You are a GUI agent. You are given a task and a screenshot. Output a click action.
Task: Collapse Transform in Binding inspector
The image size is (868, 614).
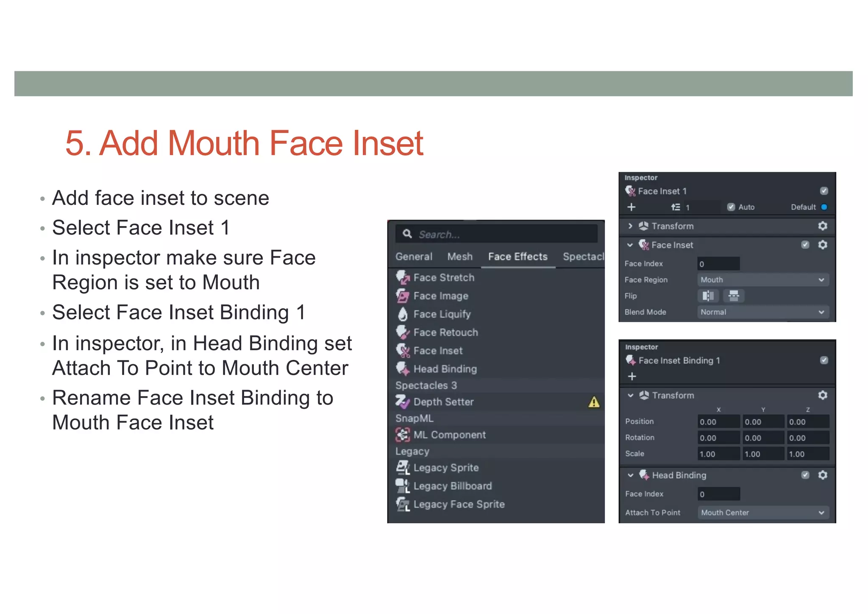pyautogui.click(x=631, y=395)
